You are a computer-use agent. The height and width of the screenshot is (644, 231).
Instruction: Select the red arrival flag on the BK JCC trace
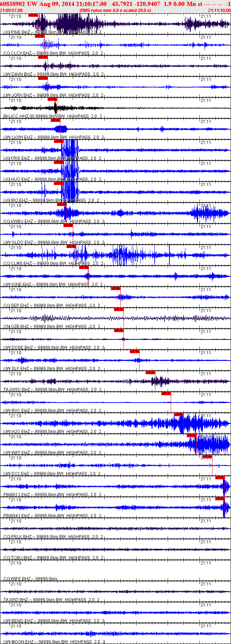tap(52, 99)
